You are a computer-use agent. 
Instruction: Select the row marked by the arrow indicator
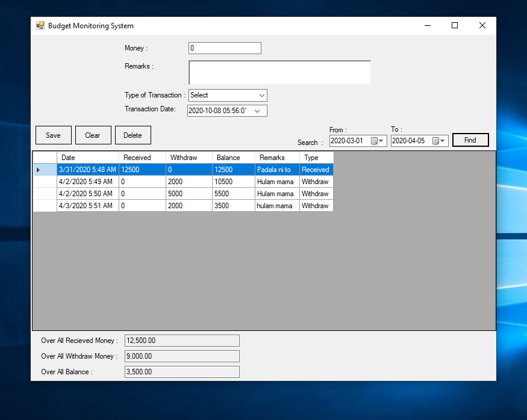(x=45, y=170)
